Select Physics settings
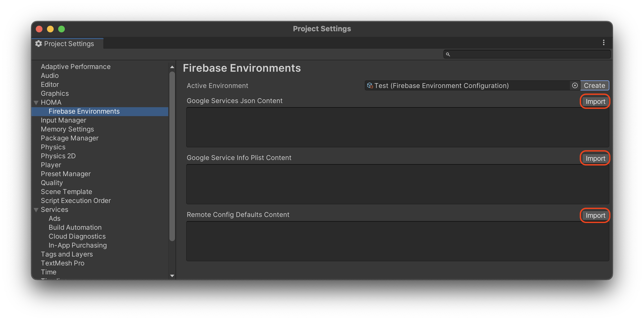Image resolution: width=644 pixels, height=321 pixels. (53, 147)
